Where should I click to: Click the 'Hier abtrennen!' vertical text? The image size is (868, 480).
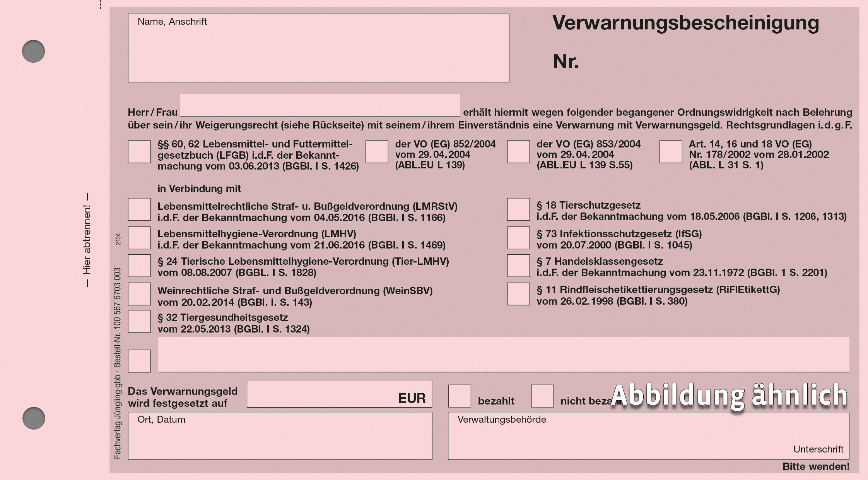pyautogui.click(x=87, y=240)
